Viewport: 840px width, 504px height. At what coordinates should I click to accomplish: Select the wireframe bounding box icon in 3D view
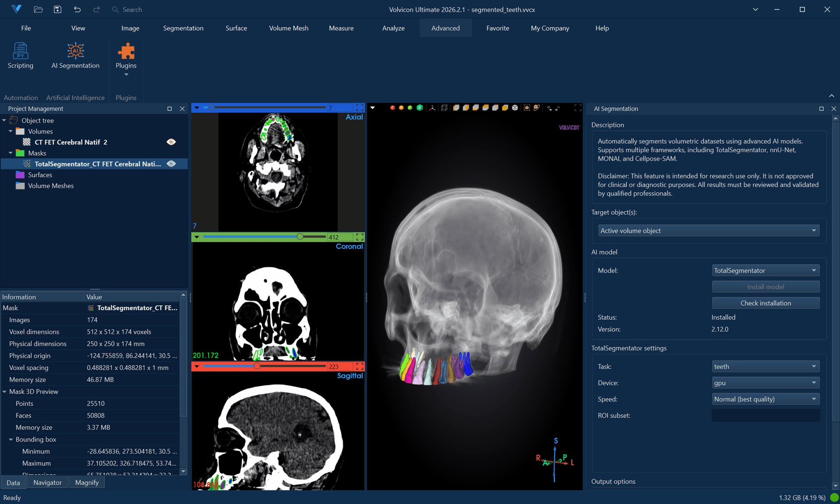pyautogui.click(x=444, y=108)
